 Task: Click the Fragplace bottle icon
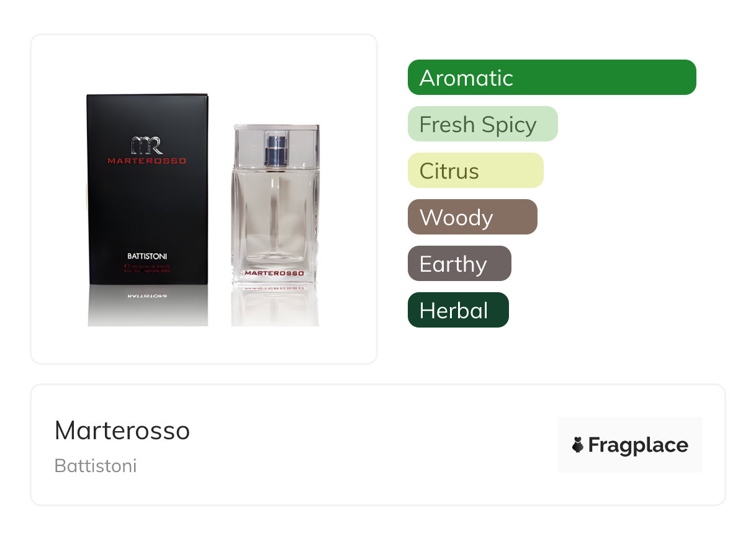click(x=578, y=445)
